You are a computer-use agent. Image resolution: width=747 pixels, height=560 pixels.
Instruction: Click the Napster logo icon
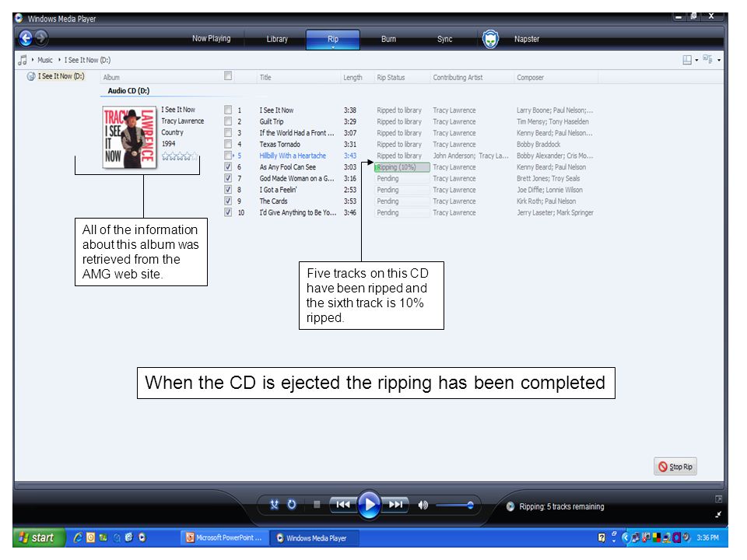point(490,39)
